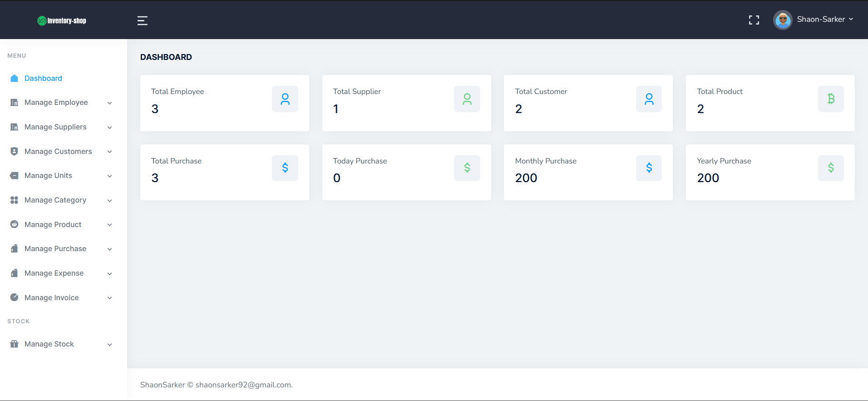The height and width of the screenshot is (401, 868).
Task: Open Manage Purchase in sidebar
Action: 55,249
